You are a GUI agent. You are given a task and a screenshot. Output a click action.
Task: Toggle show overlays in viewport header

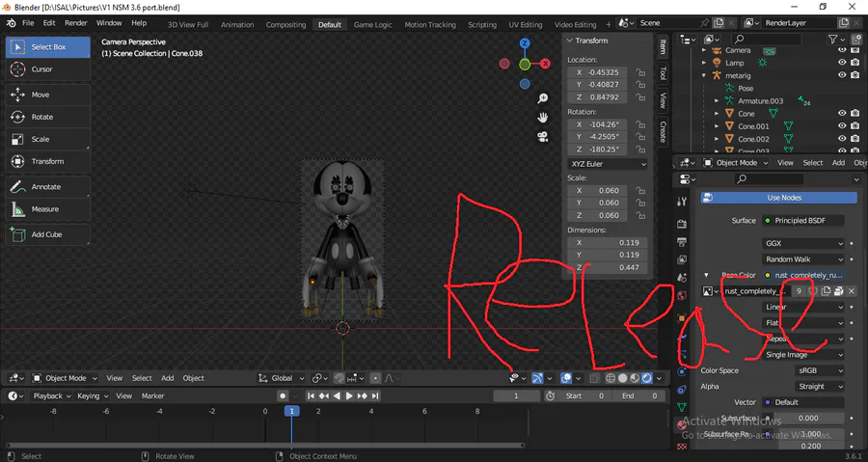(566, 378)
